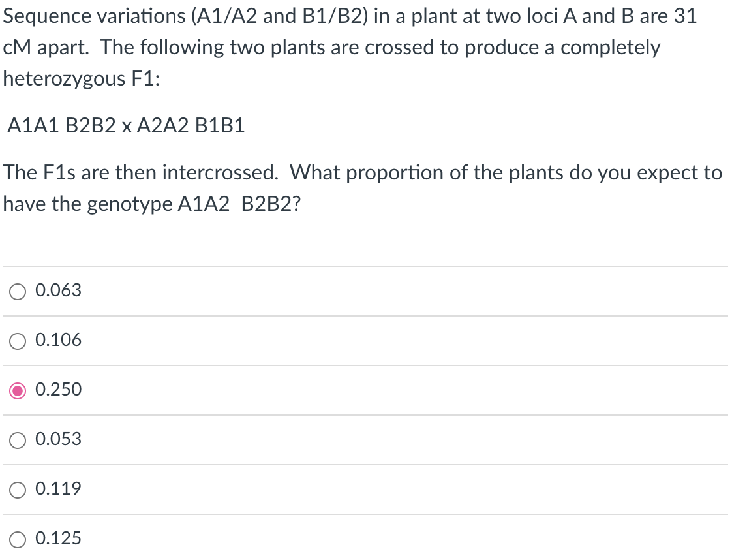Screen dimensions: 732x560
Task: Select the 0.063 answer radio button
Action: click(x=18, y=291)
